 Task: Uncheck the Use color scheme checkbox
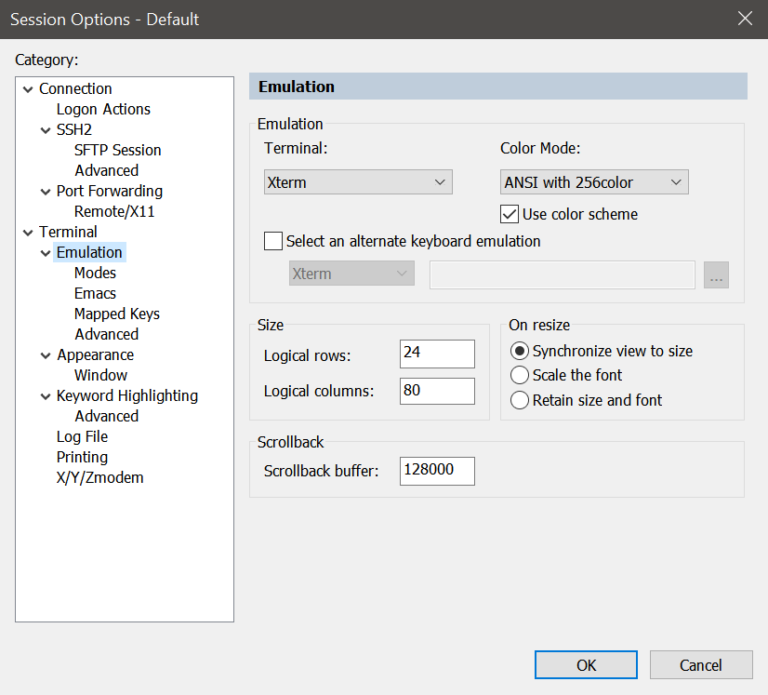[x=509, y=214]
